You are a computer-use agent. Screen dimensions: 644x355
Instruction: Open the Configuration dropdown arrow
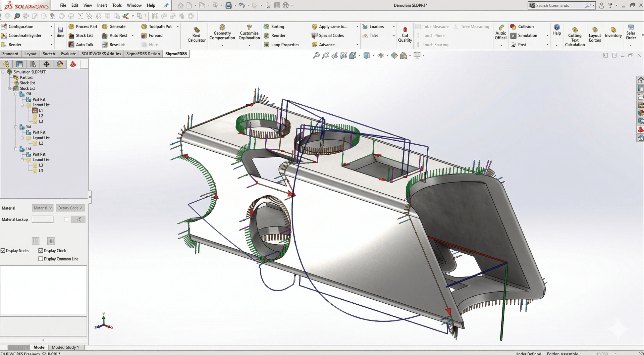point(51,27)
